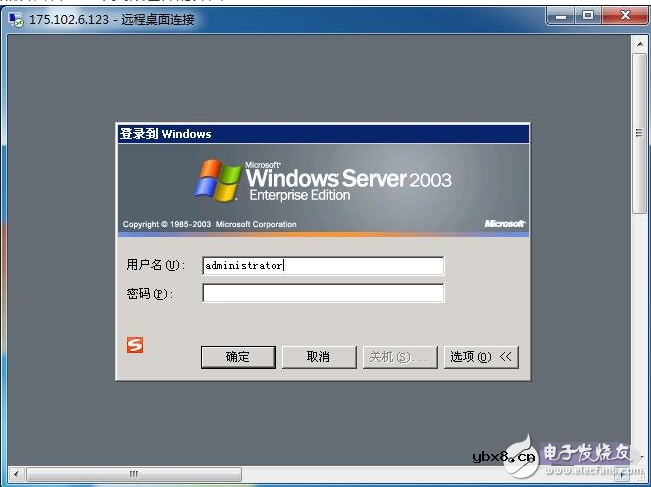Close the remote desktop connection window
Screen dimensions: 651x487
[x=625, y=16]
